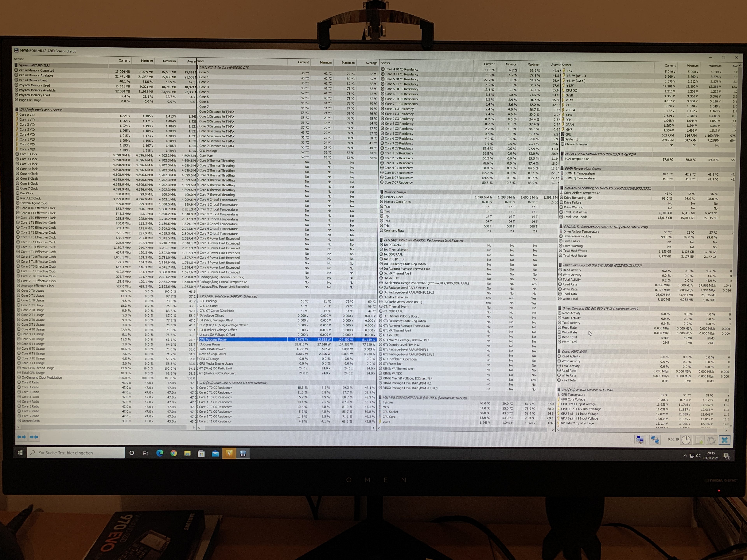Show hidden system tray icons chevron
The width and height of the screenshot is (747, 560).
[685, 456]
